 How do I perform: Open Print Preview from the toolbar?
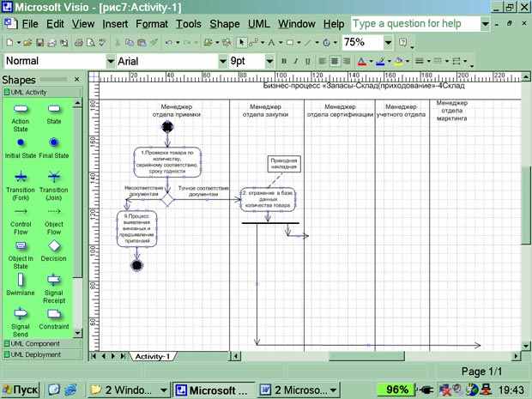point(91,42)
